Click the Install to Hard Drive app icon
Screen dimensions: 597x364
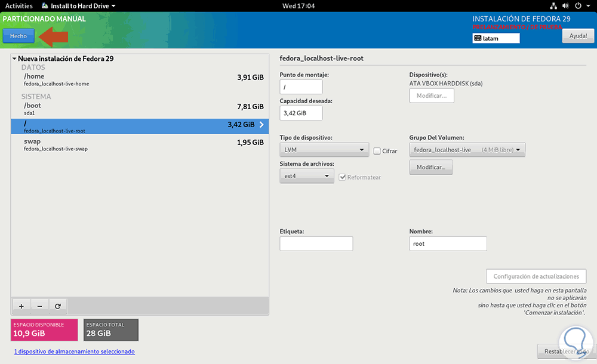pyautogui.click(x=45, y=6)
